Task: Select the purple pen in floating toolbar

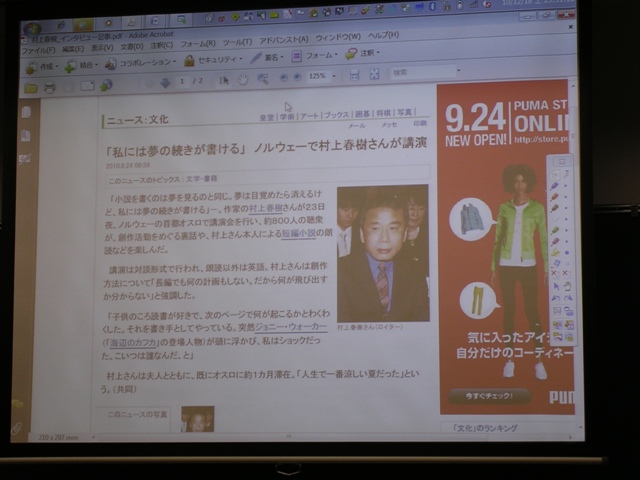Action: coord(555,241)
